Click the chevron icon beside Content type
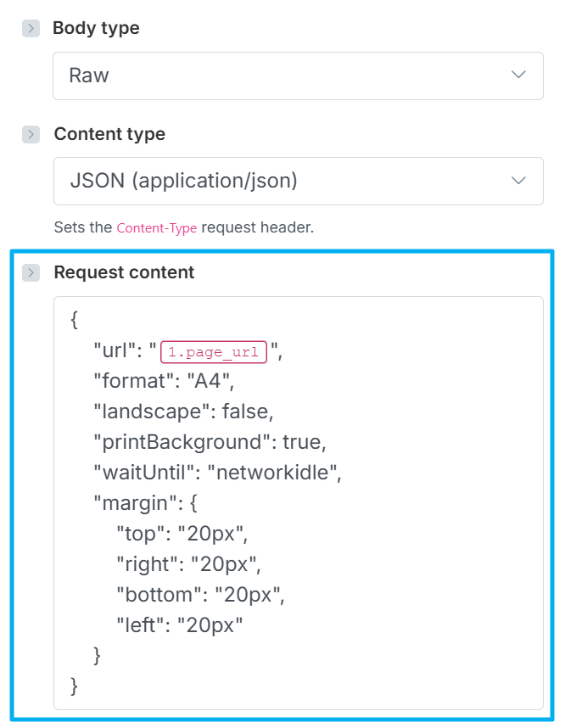The width and height of the screenshot is (565, 728). pos(31,134)
